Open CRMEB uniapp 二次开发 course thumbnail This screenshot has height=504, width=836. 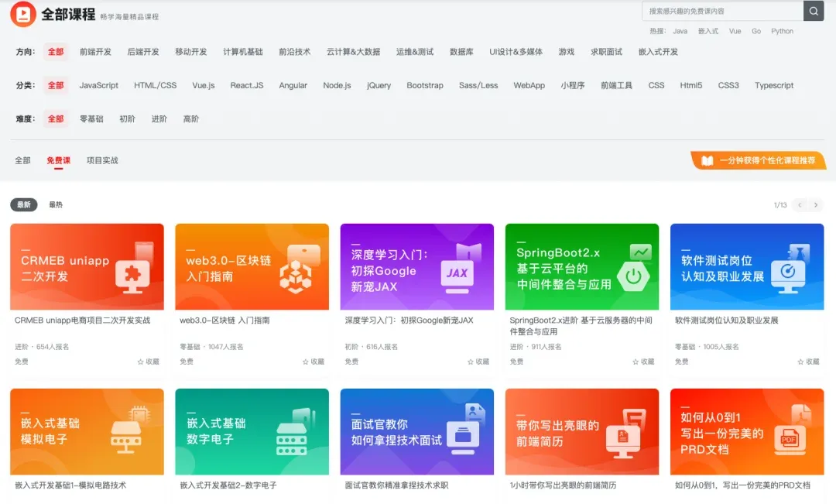pyautogui.click(x=87, y=266)
